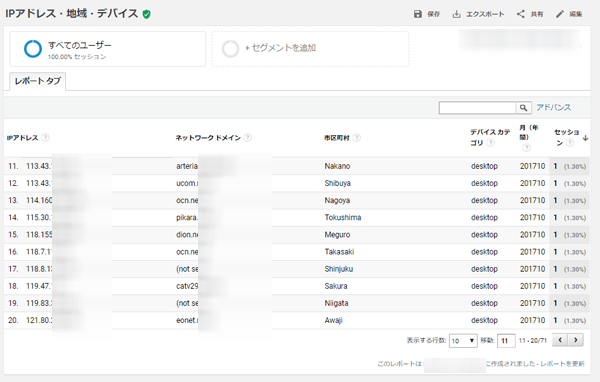
Task: Click the Edit (編集) pencil icon
Action: click(x=560, y=14)
